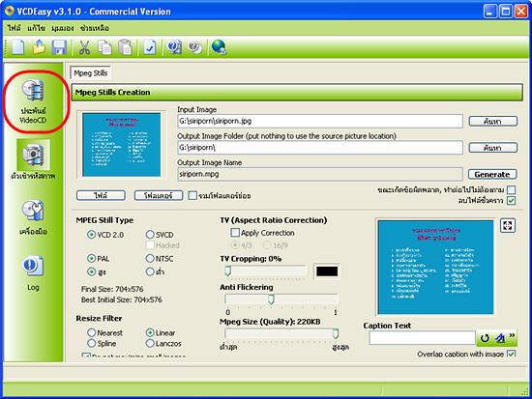This screenshot has width=532, height=399.
Task: Click the Anti Flickering slider handle
Action: (x=271, y=299)
